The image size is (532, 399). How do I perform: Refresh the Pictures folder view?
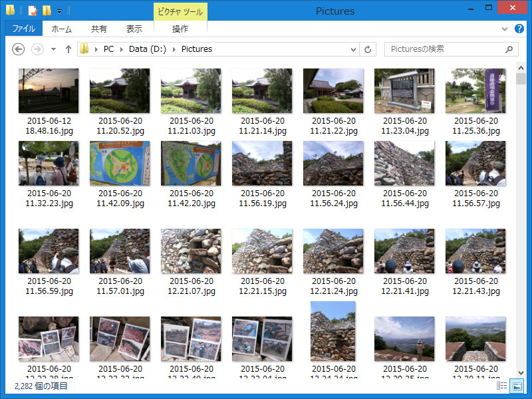[x=368, y=49]
